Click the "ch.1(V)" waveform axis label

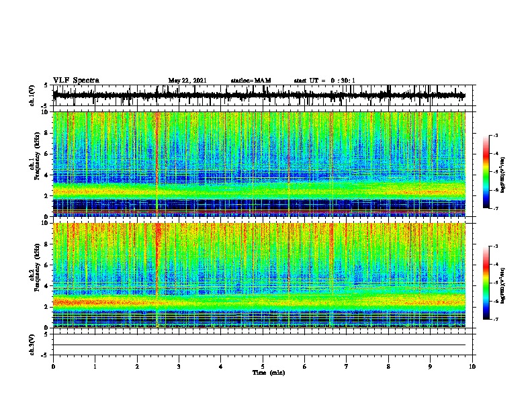point(32,95)
